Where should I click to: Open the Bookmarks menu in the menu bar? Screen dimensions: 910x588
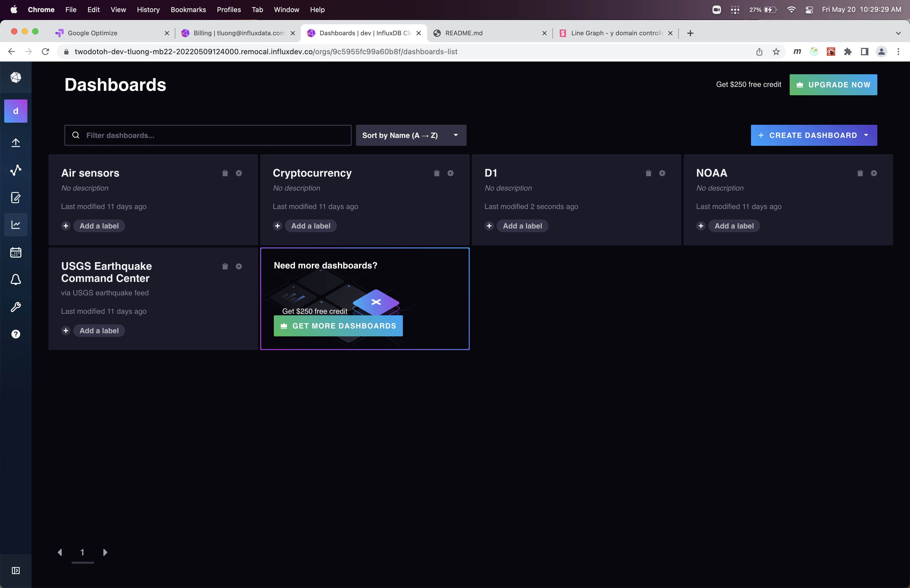coord(188,9)
